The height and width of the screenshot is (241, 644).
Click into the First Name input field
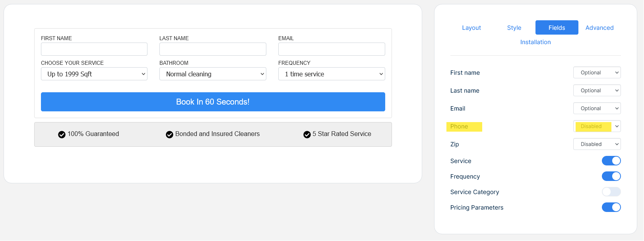click(x=94, y=49)
